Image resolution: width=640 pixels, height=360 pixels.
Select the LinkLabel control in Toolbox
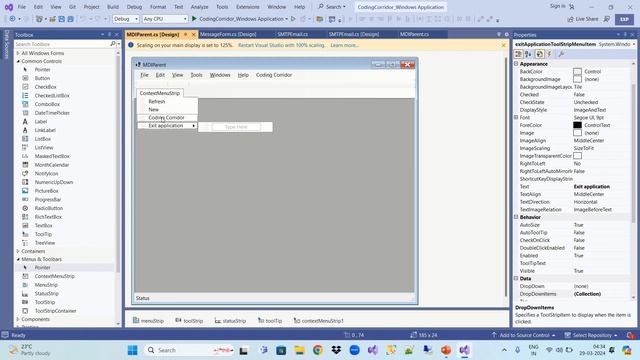[45, 130]
